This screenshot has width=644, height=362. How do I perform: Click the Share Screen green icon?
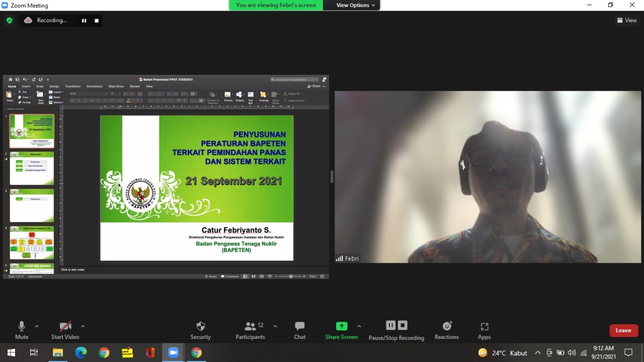(x=342, y=326)
